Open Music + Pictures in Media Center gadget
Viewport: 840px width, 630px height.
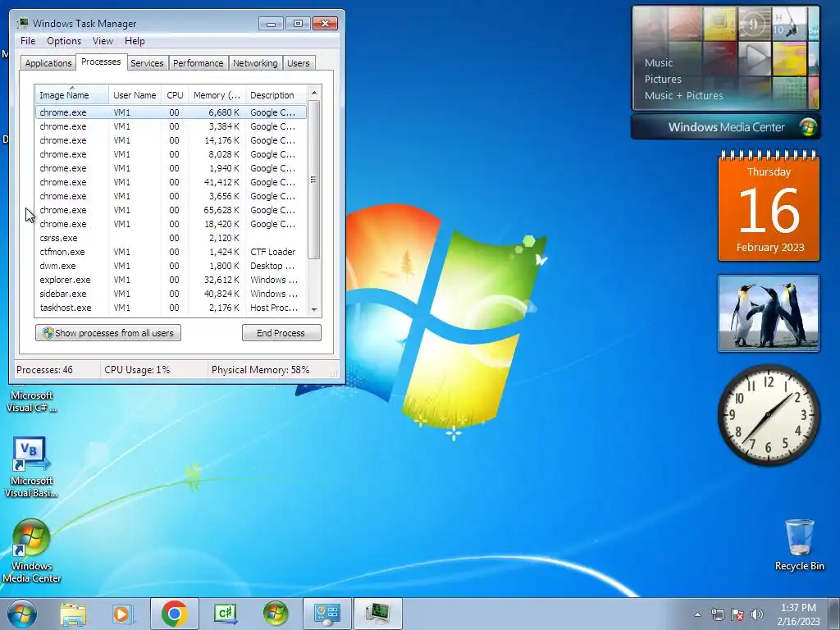[683, 95]
